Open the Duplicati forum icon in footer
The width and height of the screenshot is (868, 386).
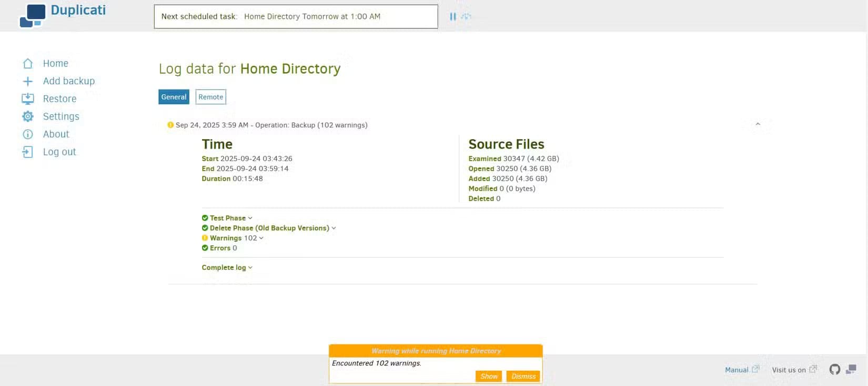tap(851, 370)
